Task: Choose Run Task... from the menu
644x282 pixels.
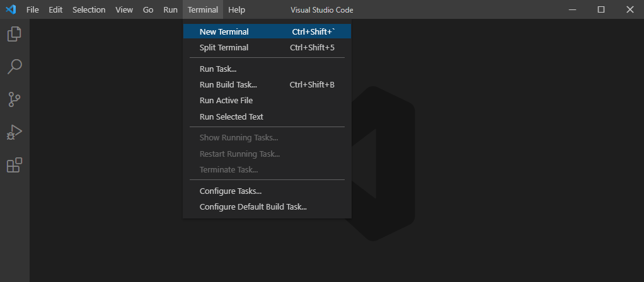Action: point(267,69)
